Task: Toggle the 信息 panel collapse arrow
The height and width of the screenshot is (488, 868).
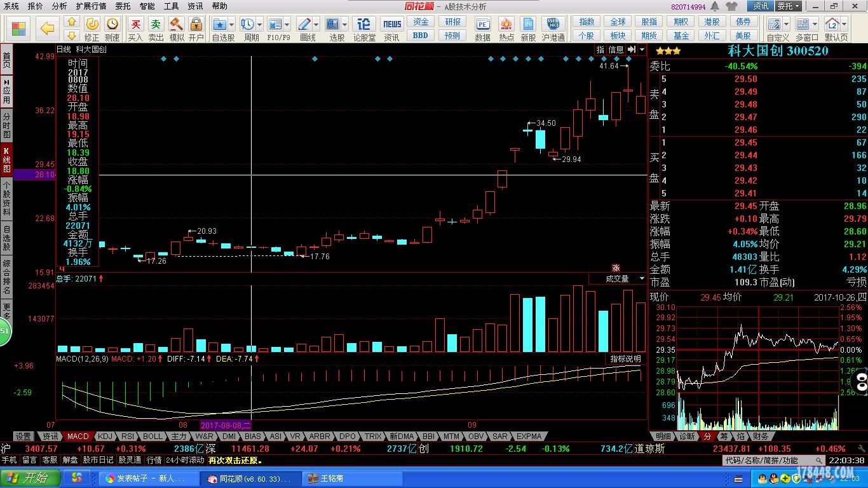Action: pos(631,50)
